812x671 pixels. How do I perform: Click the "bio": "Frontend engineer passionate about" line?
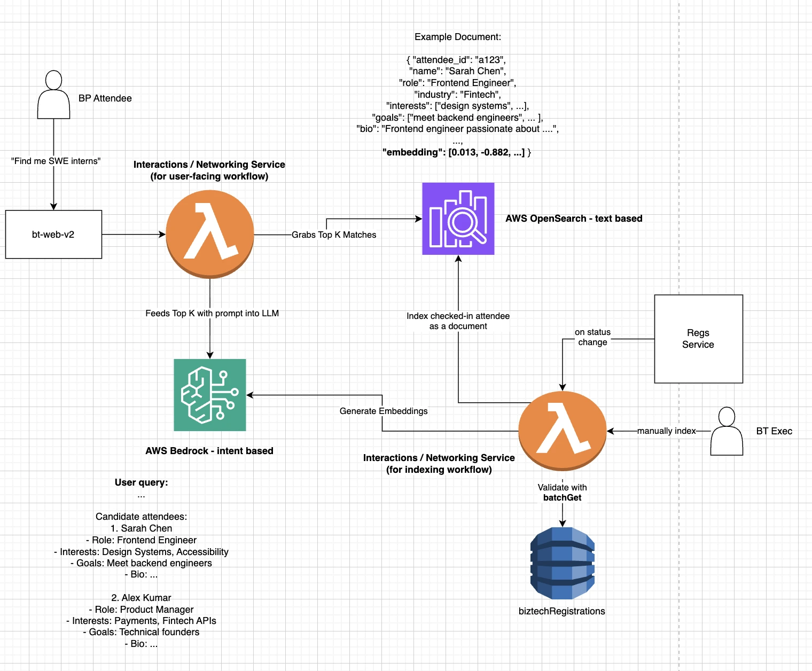458,129
